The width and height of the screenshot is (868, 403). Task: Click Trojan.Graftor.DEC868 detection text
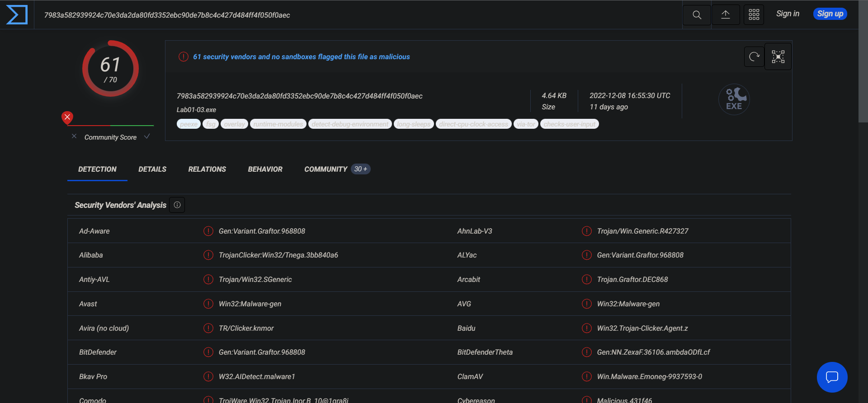tap(632, 280)
